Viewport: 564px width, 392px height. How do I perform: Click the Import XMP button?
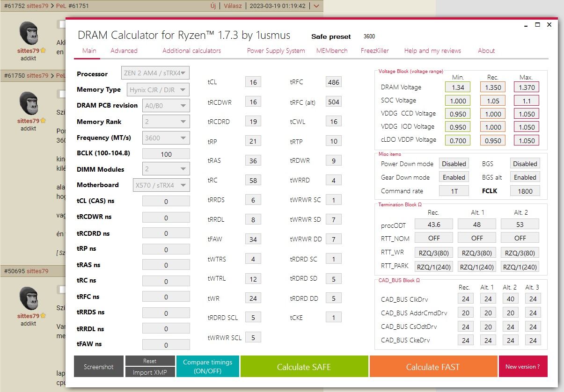pos(150,372)
